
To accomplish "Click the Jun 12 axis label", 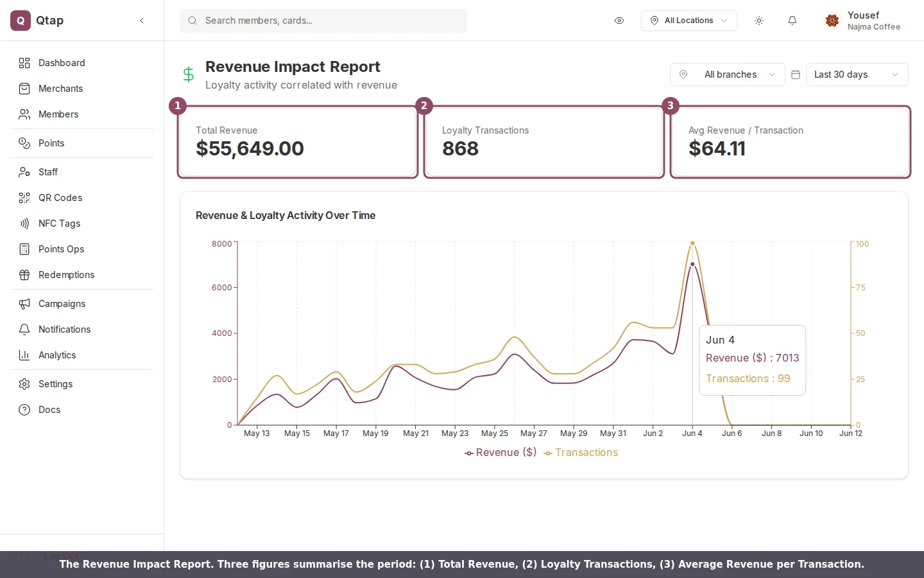I will (851, 433).
